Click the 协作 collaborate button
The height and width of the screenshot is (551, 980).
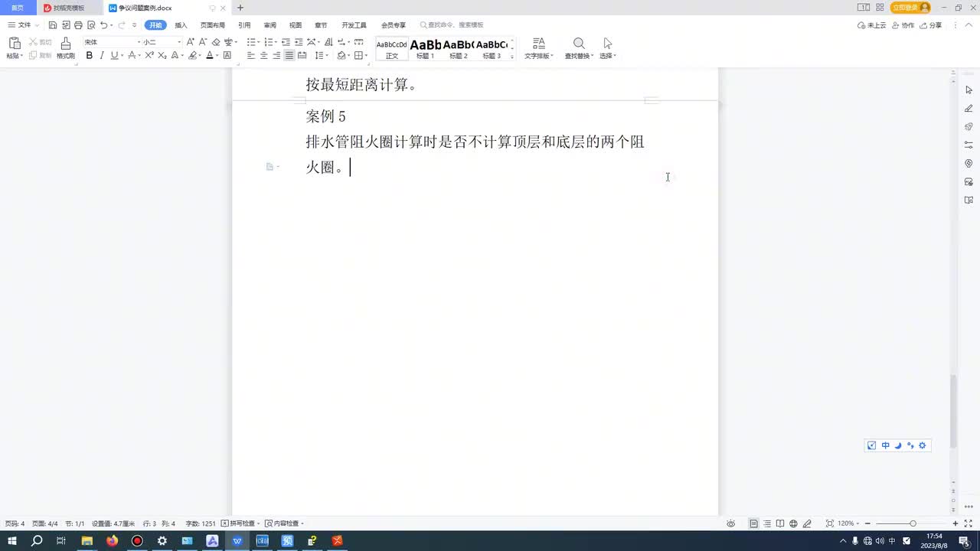(903, 25)
